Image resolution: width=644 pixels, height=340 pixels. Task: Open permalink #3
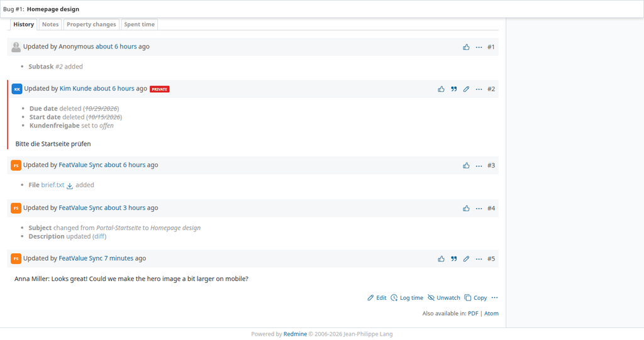491,165
